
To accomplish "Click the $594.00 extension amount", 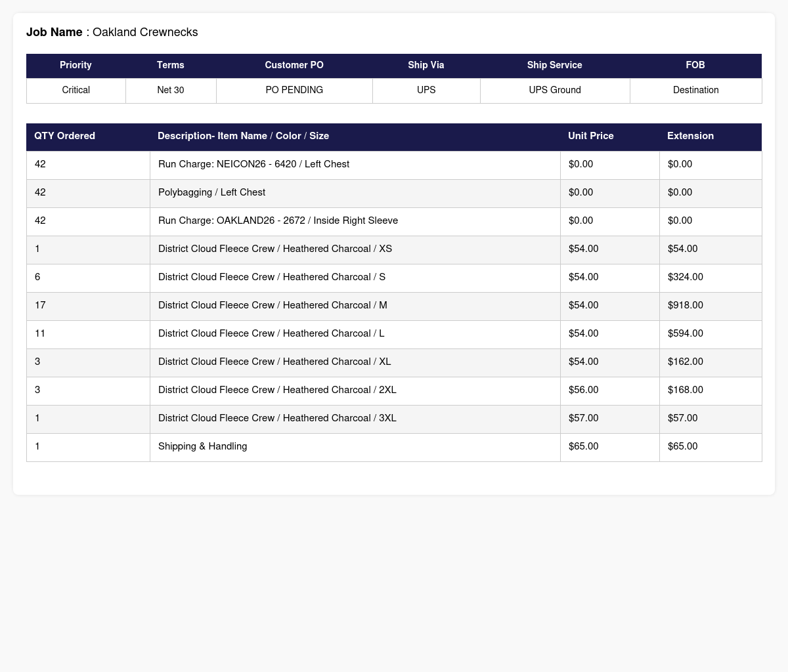I will (x=686, y=333).
